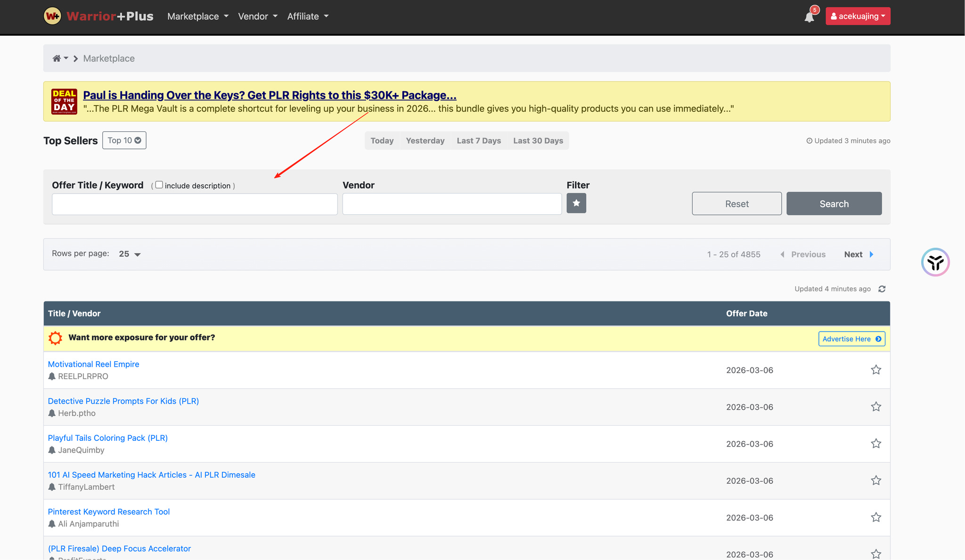The height and width of the screenshot is (560, 965).
Task: Open the acekuajing account dropdown
Action: click(x=858, y=16)
